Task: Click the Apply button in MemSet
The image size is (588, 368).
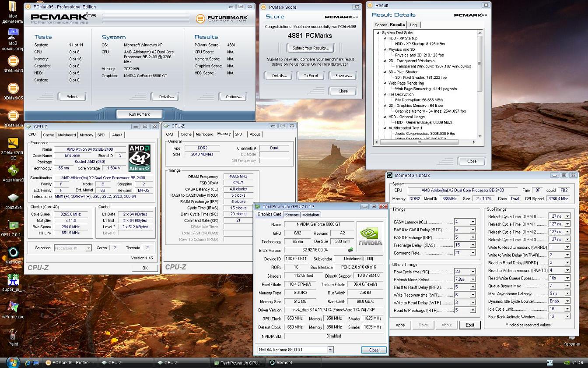Action: (x=400, y=325)
